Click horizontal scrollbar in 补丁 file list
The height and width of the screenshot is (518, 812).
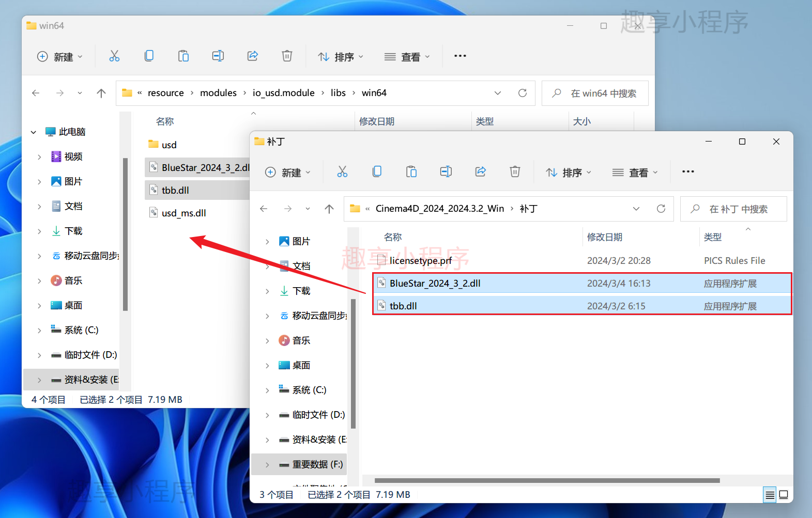(x=547, y=480)
